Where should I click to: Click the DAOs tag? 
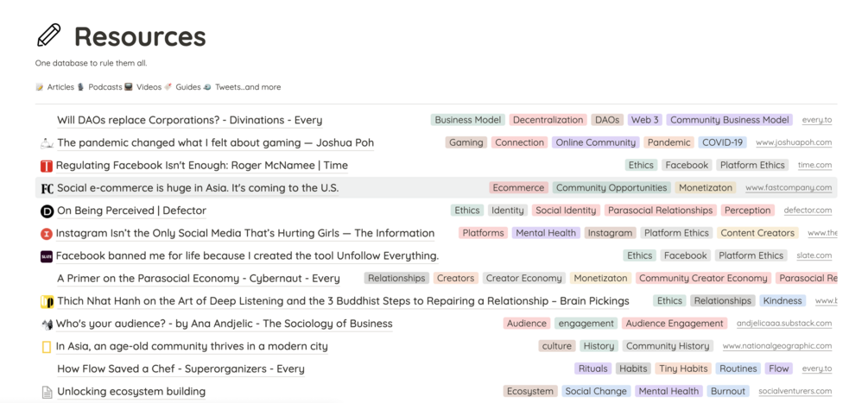[x=607, y=120]
